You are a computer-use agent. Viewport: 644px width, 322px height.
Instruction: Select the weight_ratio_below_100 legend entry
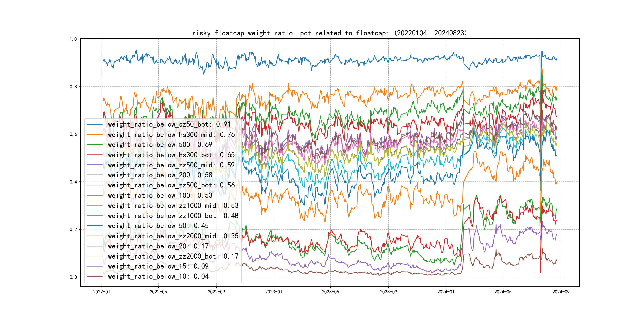click(x=160, y=196)
